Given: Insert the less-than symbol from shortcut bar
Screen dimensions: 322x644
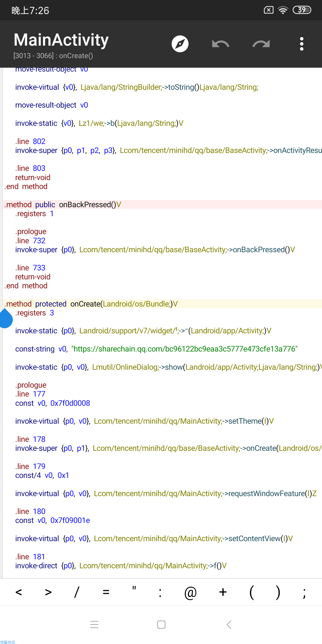Looking at the screenshot, I should (18, 592).
